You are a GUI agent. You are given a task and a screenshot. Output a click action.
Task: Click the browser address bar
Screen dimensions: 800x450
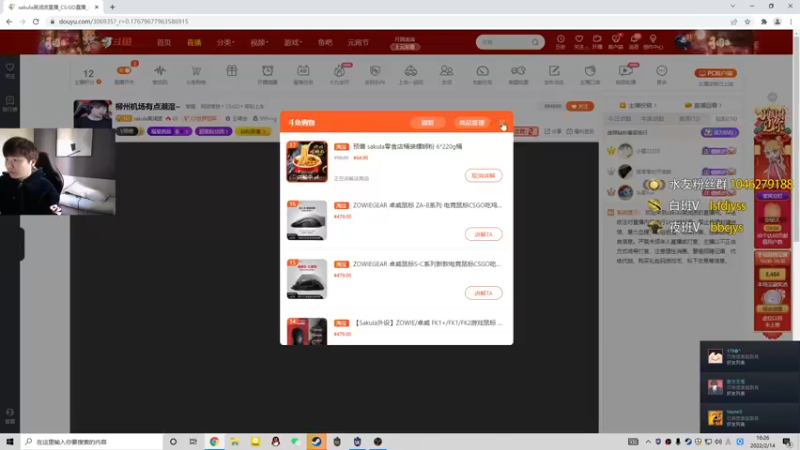coord(388,21)
